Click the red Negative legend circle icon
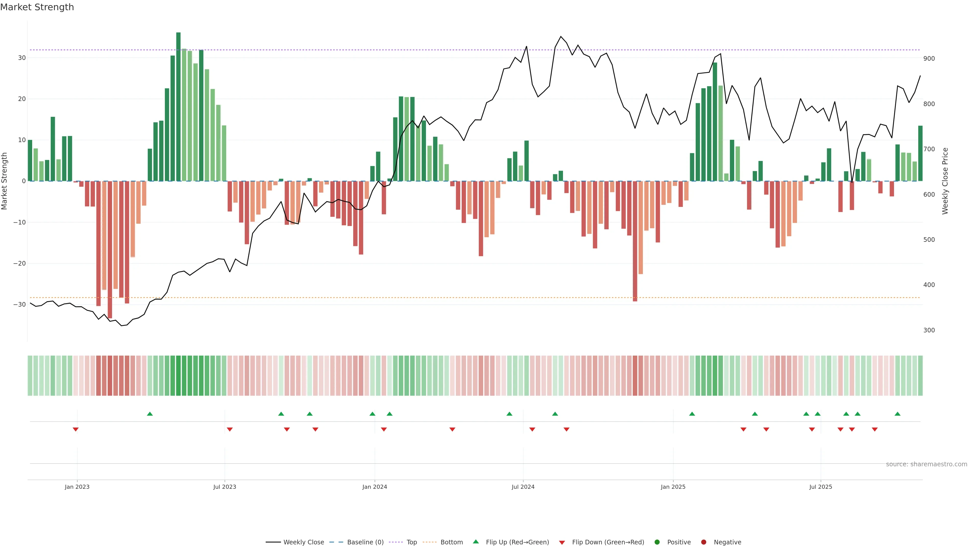980x551 pixels. (x=703, y=542)
